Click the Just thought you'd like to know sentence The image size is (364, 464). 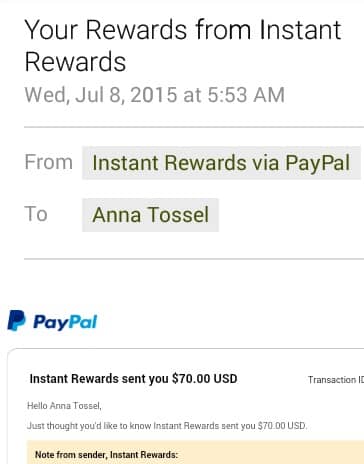tap(167, 426)
